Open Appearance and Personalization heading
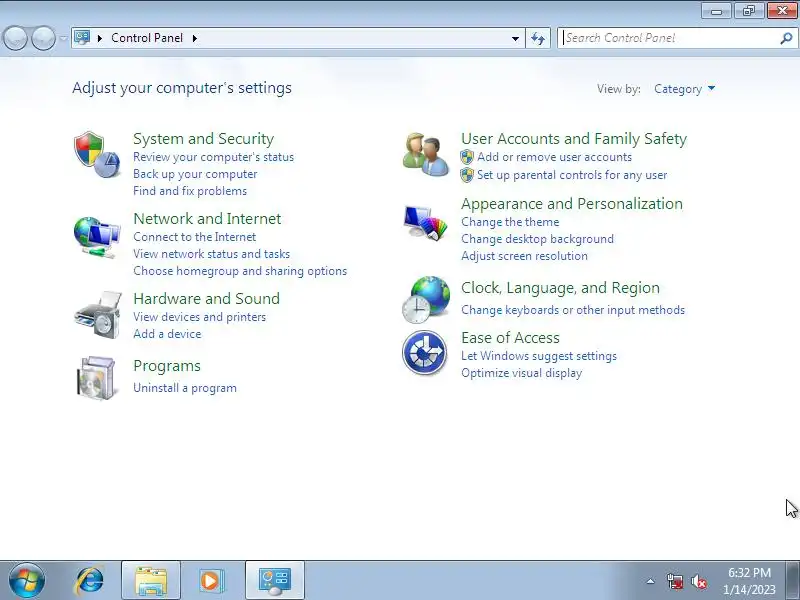The height and width of the screenshot is (600, 800). click(572, 204)
